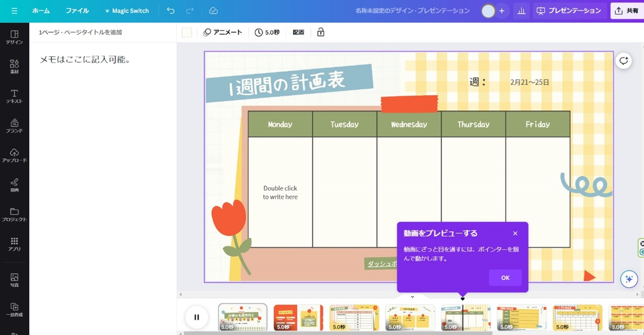Go to ホーム in top bar
The image size is (644, 335).
(41, 11)
